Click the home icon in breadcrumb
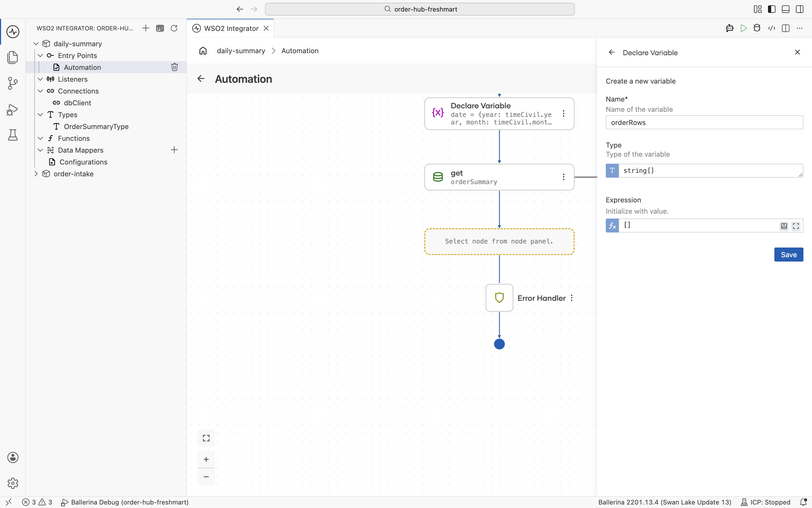 203,51
